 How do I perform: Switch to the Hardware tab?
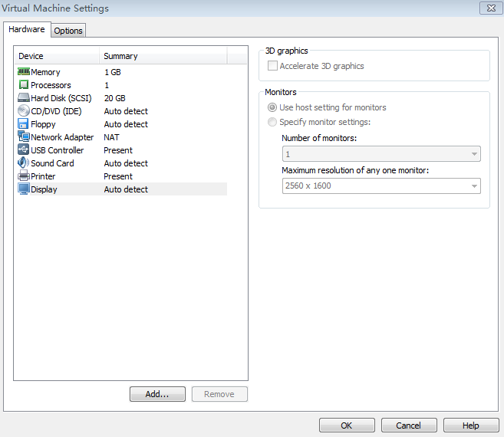[27, 29]
